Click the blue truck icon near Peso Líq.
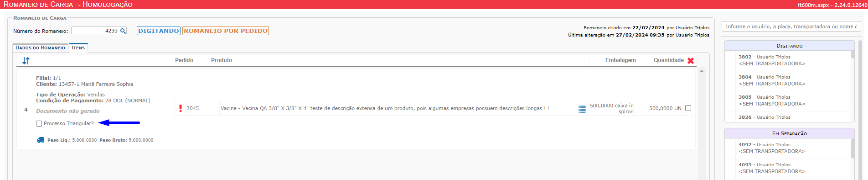 pyautogui.click(x=41, y=140)
